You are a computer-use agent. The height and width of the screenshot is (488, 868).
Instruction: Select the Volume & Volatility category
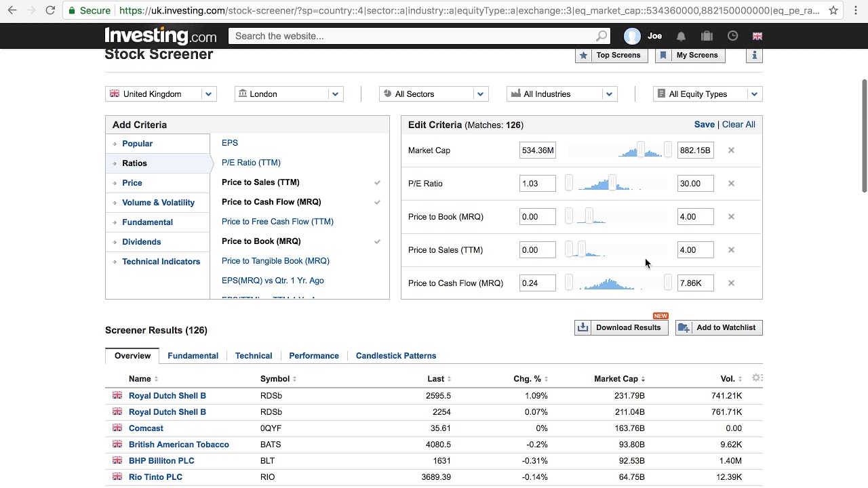[158, 203]
